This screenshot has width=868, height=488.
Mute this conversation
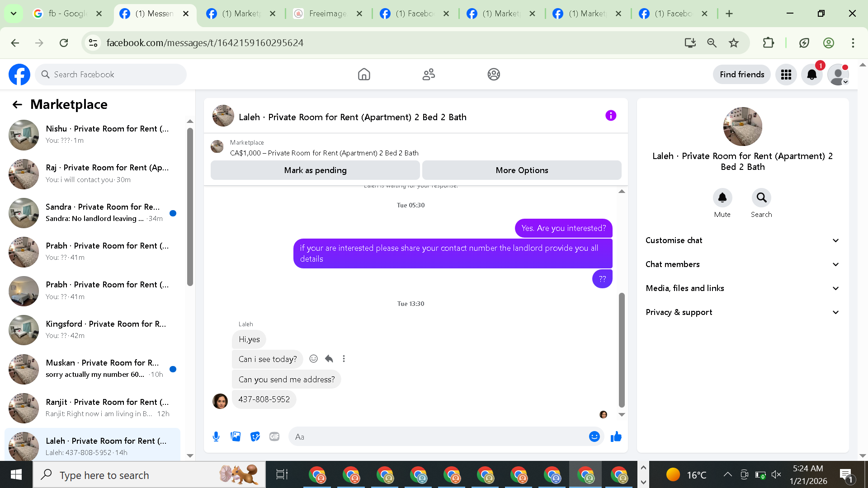[x=722, y=198]
